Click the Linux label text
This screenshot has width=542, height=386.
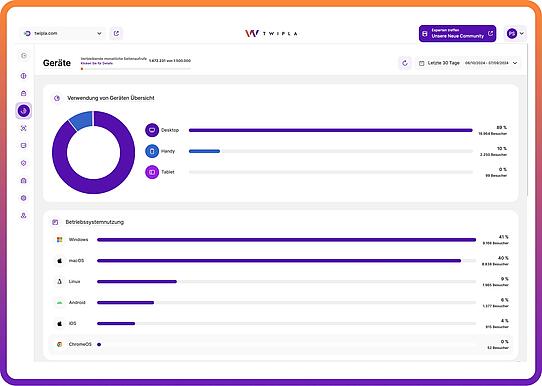[x=74, y=282]
